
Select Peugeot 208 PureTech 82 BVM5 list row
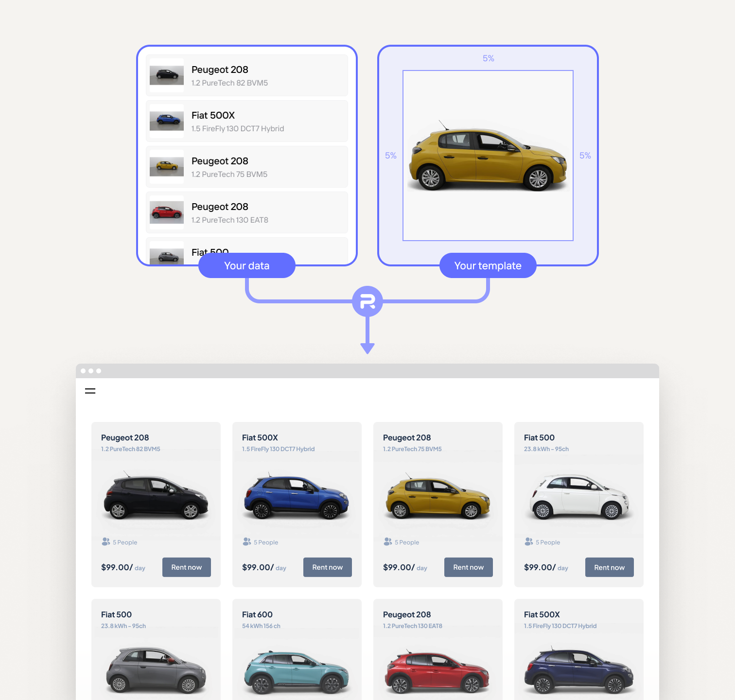247,75
